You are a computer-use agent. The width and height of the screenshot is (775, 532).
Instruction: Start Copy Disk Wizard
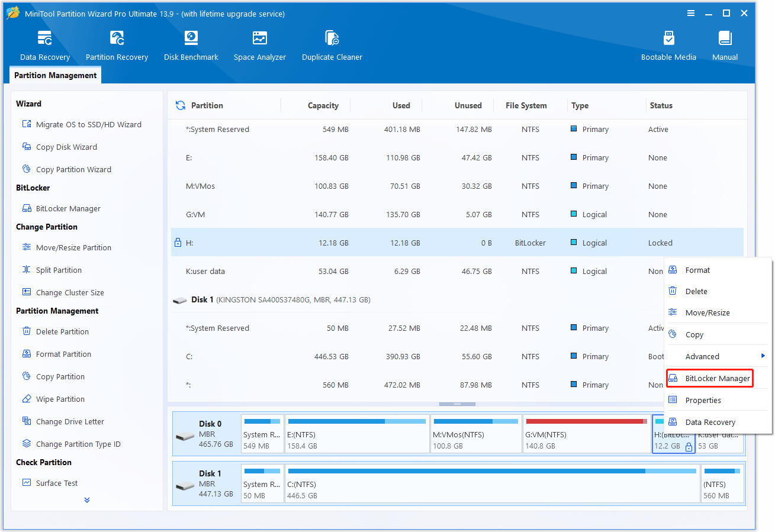pos(59,147)
